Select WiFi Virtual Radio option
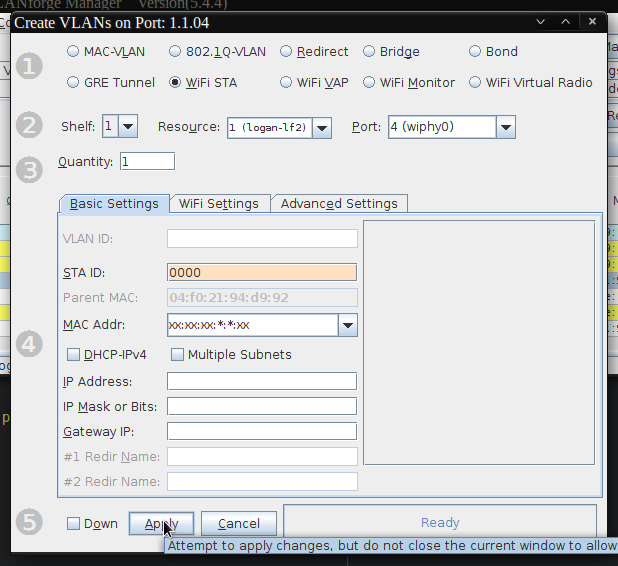The image size is (618, 566). (x=476, y=83)
